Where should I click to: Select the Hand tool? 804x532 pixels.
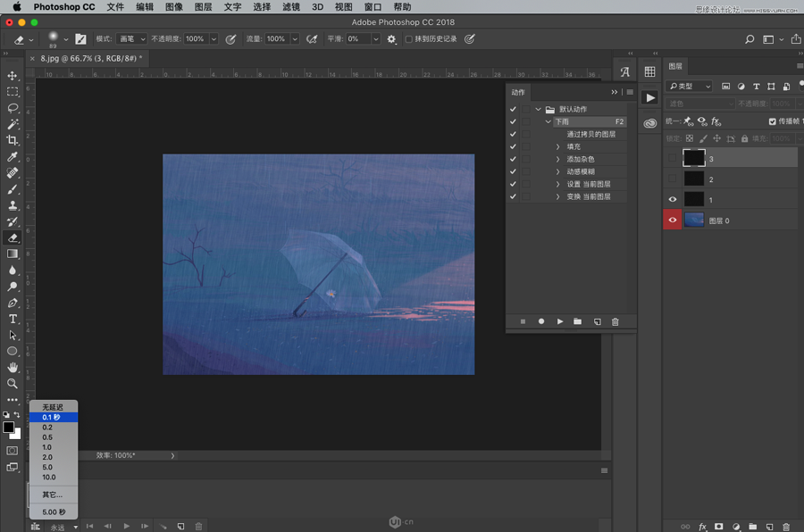[13, 367]
